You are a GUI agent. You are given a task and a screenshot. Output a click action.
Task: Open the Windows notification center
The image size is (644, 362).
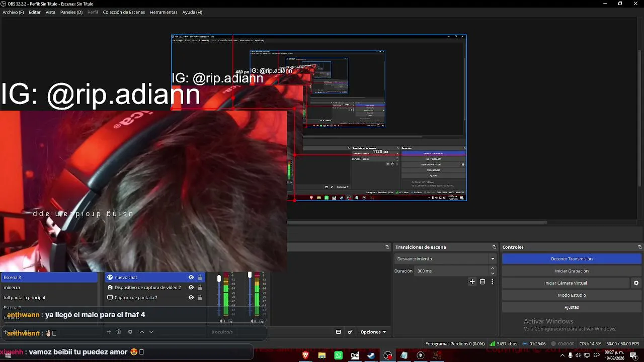point(633,355)
